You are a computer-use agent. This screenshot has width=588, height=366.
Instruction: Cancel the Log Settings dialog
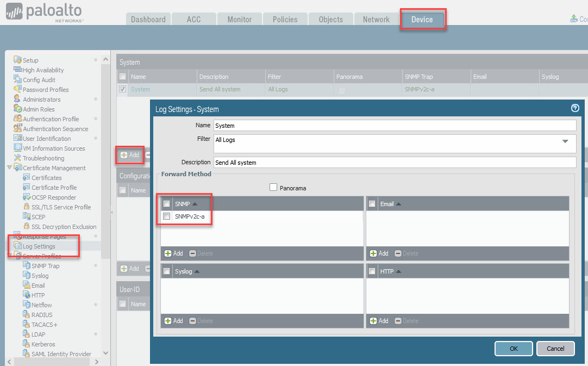click(555, 349)
